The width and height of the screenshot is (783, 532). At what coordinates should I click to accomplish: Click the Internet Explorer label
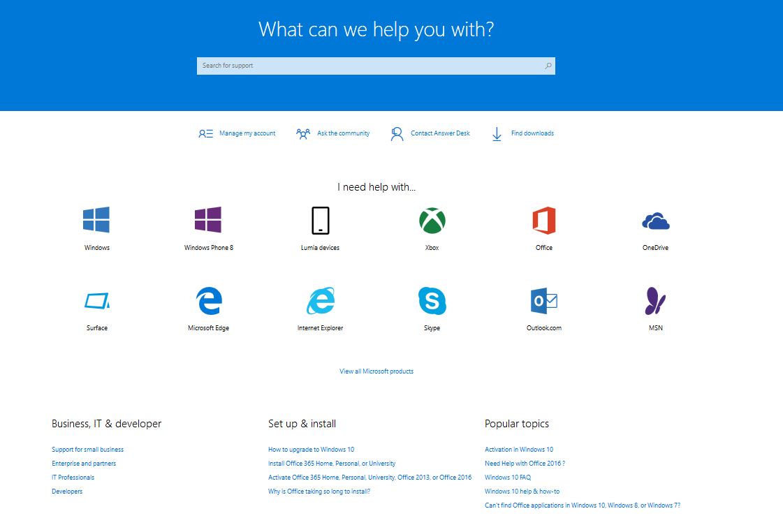pos(320,328)
